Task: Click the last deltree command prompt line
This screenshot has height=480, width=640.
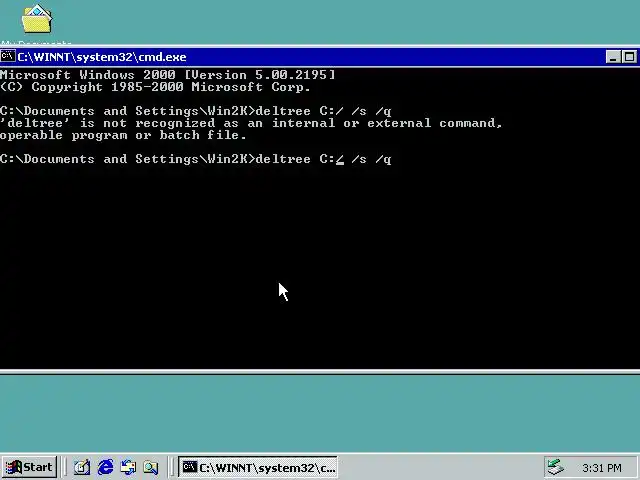Action: (196, 159)
